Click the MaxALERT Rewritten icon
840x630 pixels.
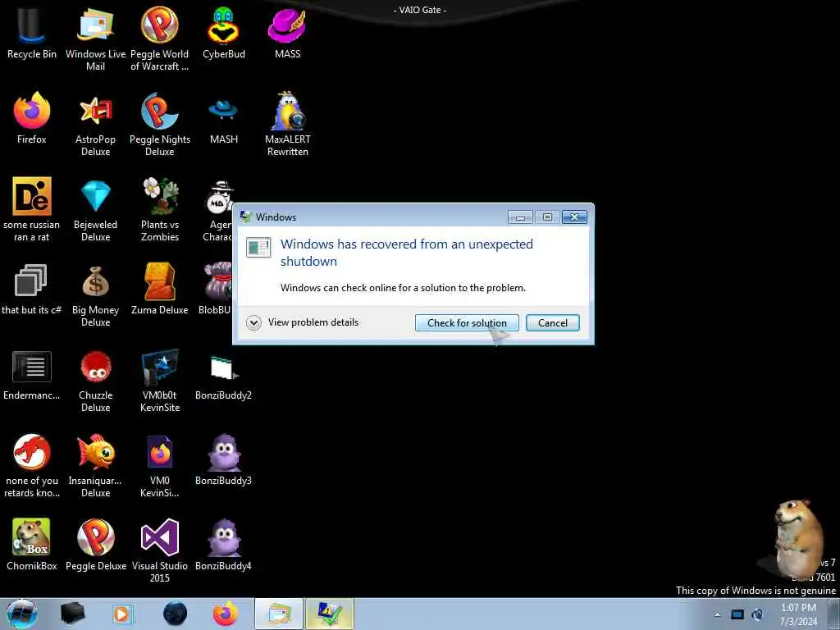tap(288, 125)
